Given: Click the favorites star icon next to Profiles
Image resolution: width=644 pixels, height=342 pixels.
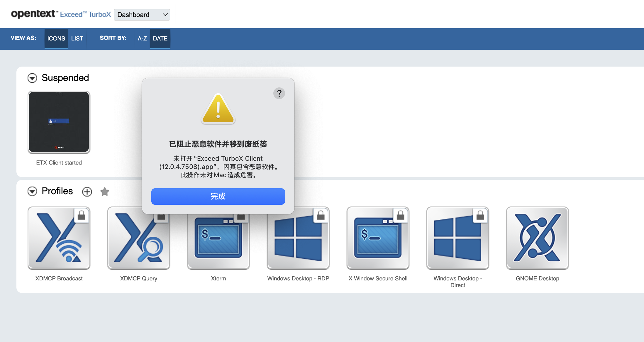Looking at the screenshot, I should click(x=105, y=192).
